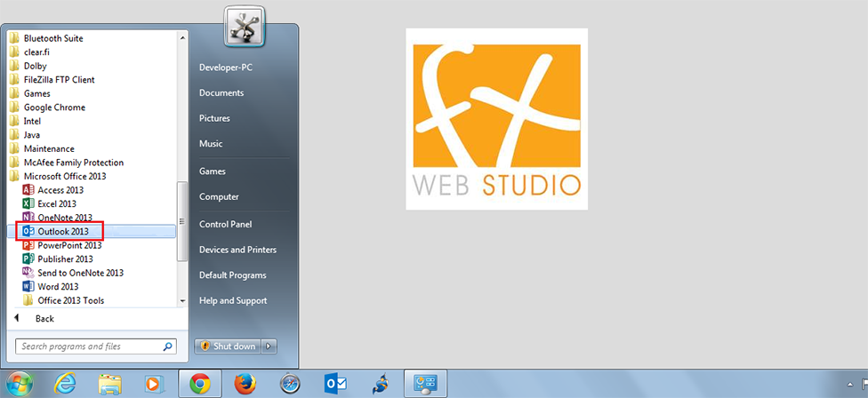Expand the Intel folder
868x398 pixels.
pos(26,121)
